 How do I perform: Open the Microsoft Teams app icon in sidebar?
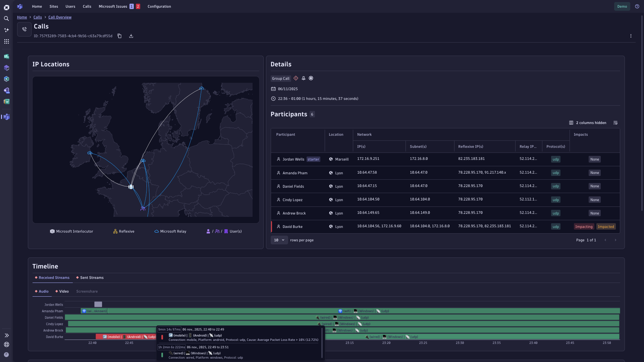(x=6, y=117)
